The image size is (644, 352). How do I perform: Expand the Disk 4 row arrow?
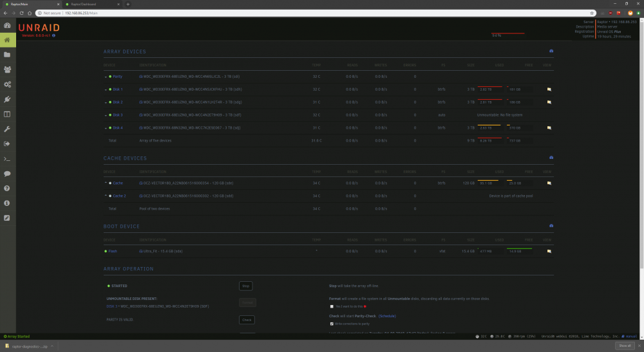point(106,128)
